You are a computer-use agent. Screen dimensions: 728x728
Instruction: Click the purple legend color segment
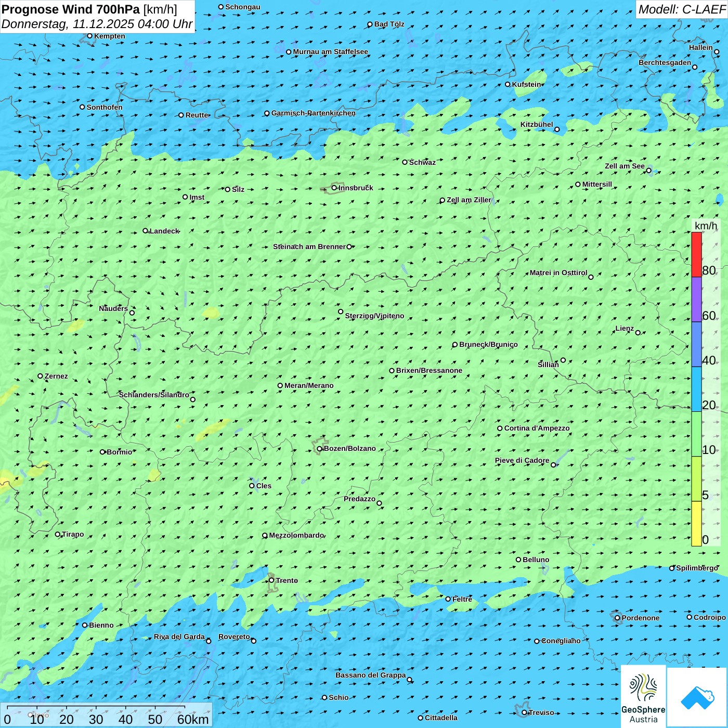pyautogui.click(x=696, y=300)
